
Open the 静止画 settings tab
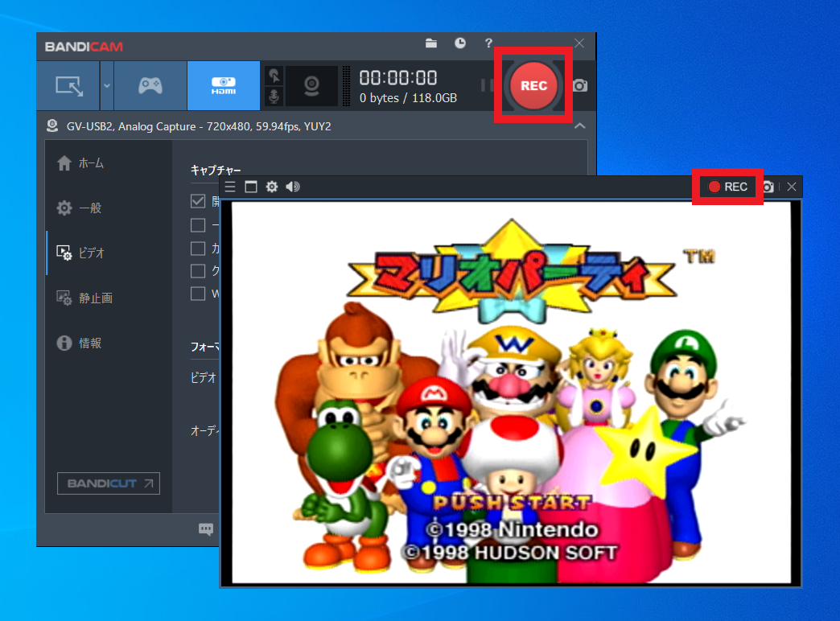pyautogui.click(x=84, y=298)
